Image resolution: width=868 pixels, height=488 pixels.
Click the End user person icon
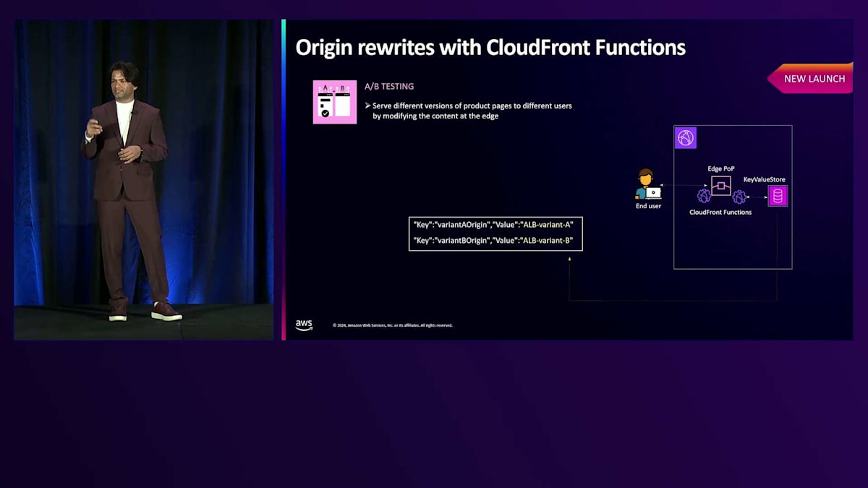click(648, 184)
